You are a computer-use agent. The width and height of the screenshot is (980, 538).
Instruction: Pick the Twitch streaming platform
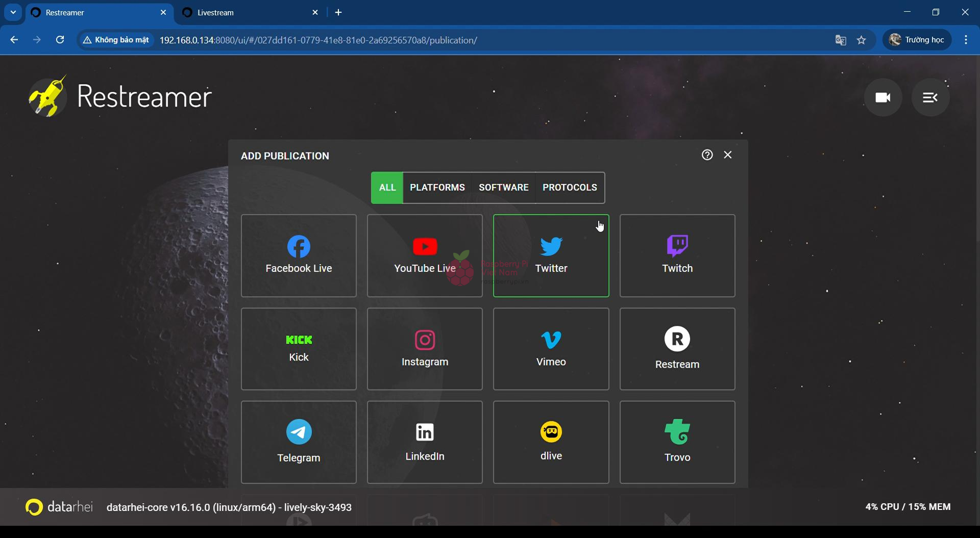[677, 255]
